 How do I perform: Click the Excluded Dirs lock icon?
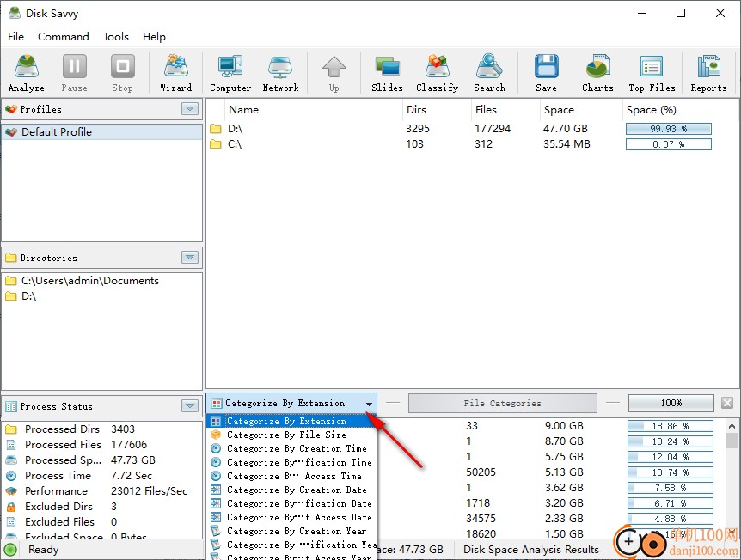coord(11,507)
